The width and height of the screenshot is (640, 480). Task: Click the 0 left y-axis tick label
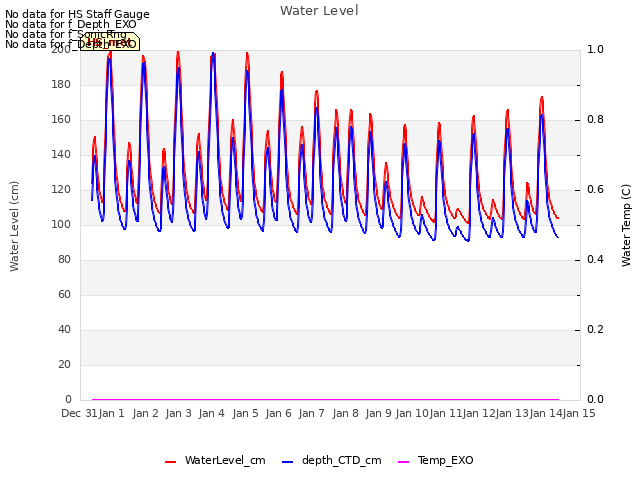(x=68, y=400)
